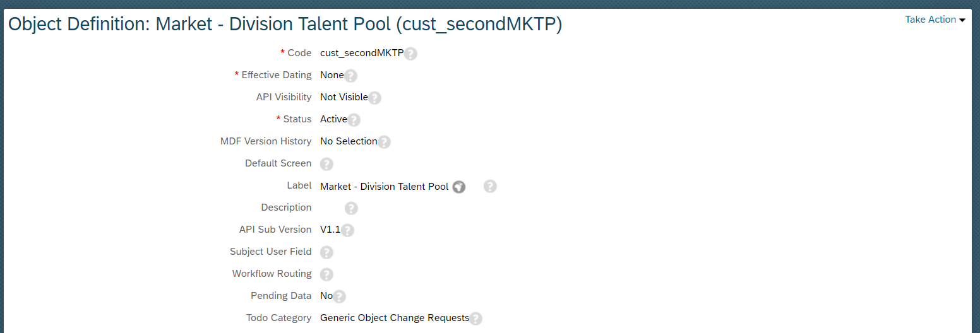Image resolution: width=980 pixels, height=333 pixels.
Task: Click help icon next to Code field
Action: coord(410,54)
